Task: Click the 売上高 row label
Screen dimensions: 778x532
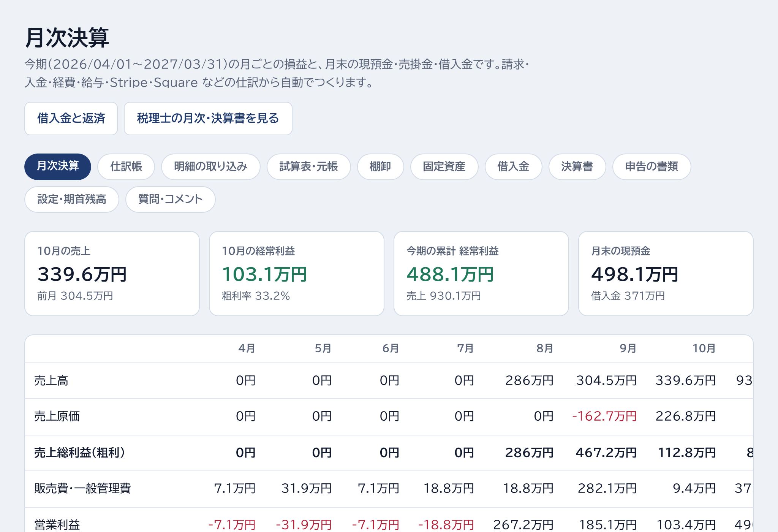Action: click(x=51, y=381)
